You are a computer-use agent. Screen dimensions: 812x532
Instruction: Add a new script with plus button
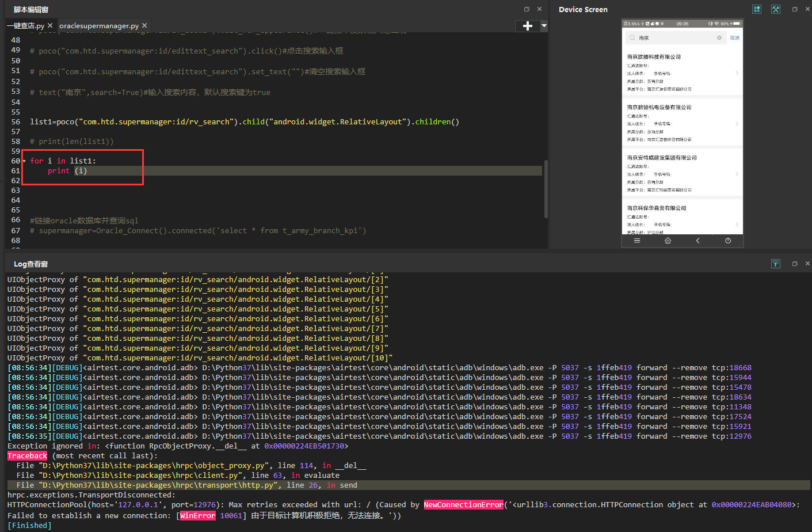pos(527,26)
